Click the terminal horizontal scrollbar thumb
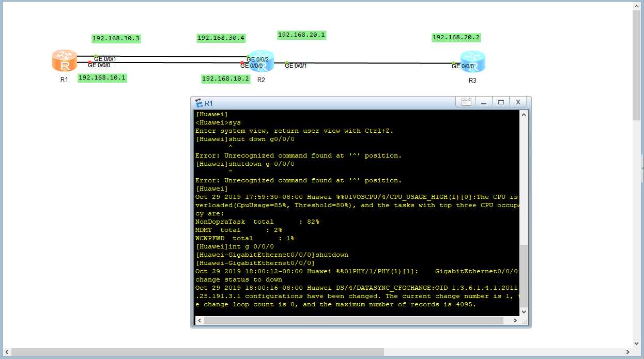Image resolution: width=644 pixels, height=359 pixels. point(354,321)
